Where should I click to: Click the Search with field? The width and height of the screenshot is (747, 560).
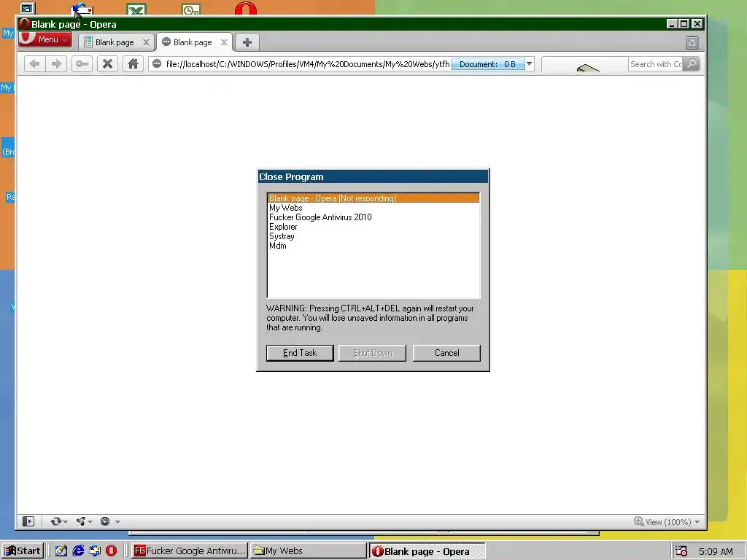point(656,64)
